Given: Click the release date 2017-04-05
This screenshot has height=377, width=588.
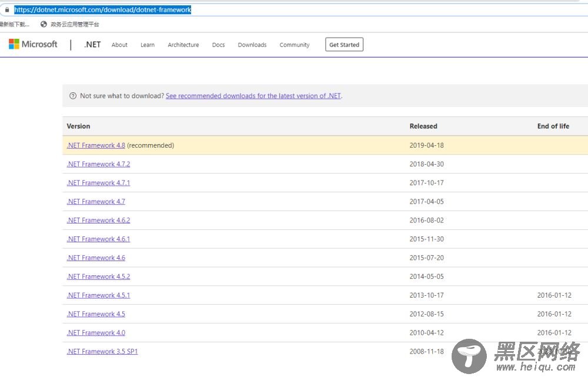Looking at the screenshot, I should (426, 202).
